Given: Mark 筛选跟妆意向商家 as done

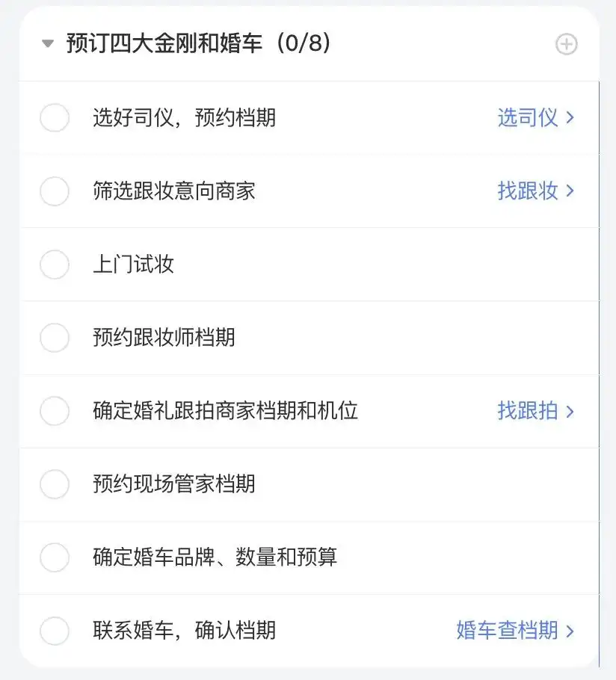Looking at the screenshot, I should [55, 191].
